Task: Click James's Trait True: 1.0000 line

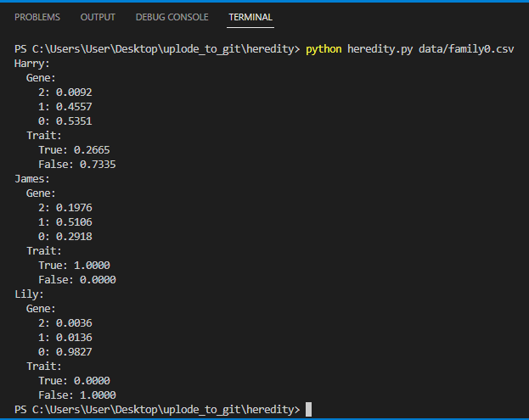Action: [x=74, y=266]
